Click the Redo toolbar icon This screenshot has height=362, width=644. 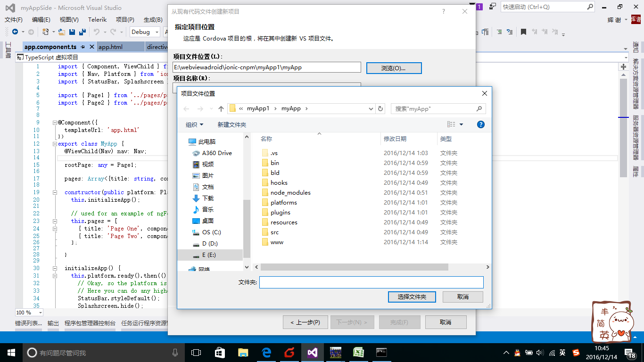pos(113,32)
